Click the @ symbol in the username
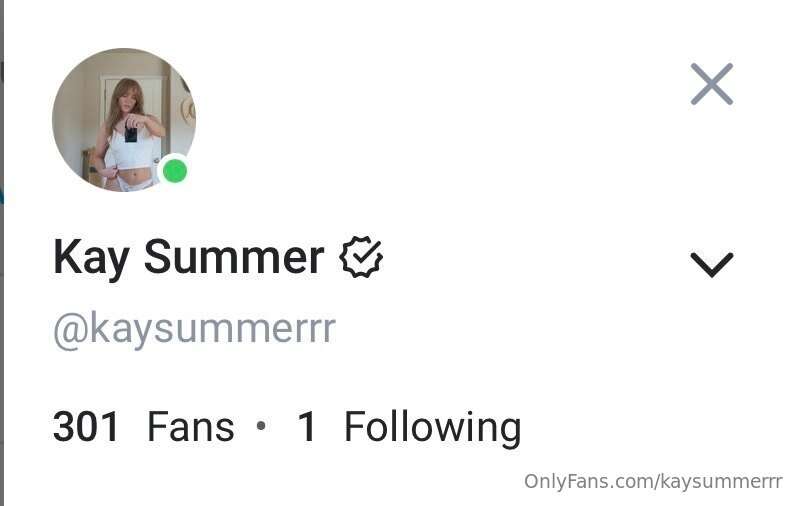 (x=71, y=331)
